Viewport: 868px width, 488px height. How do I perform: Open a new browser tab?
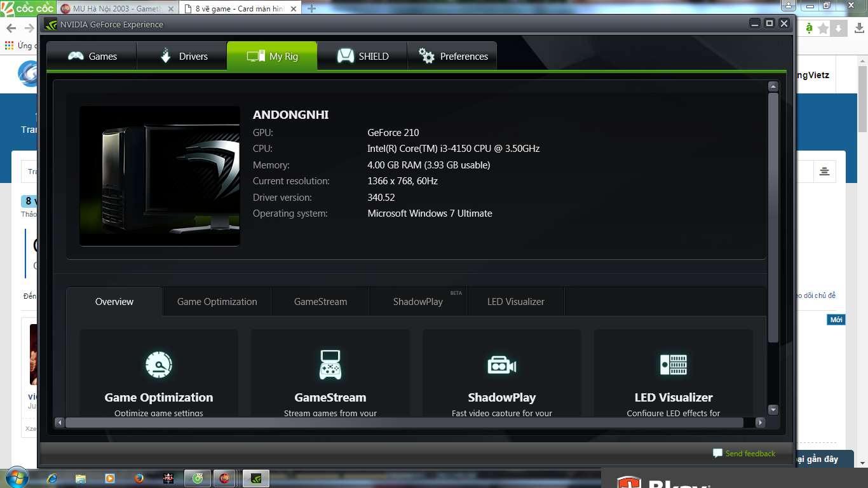(x=311, y=9)
